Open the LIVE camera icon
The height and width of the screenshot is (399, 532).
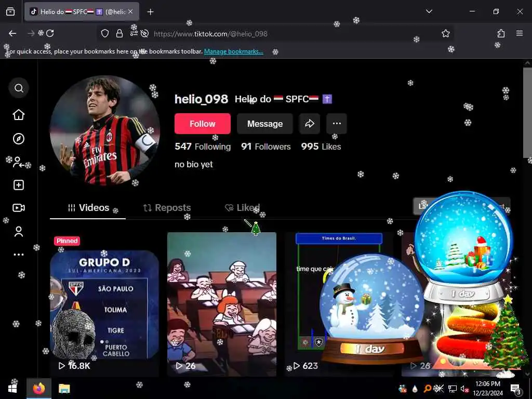click(19, 208)
